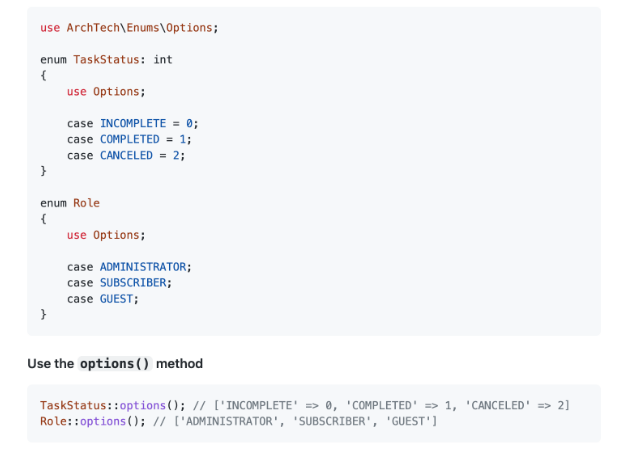This screenshot has height=453, width=635.
Task: Click the TaskStatus enum name
Action: click(x=106, y=60)
